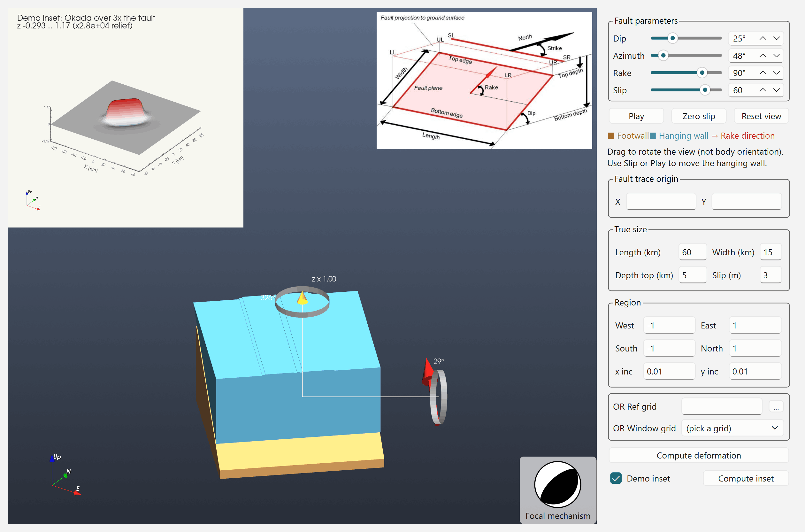Decrease Azimuth with the down arrow
The image size is (805, 532).
(776, 56)
